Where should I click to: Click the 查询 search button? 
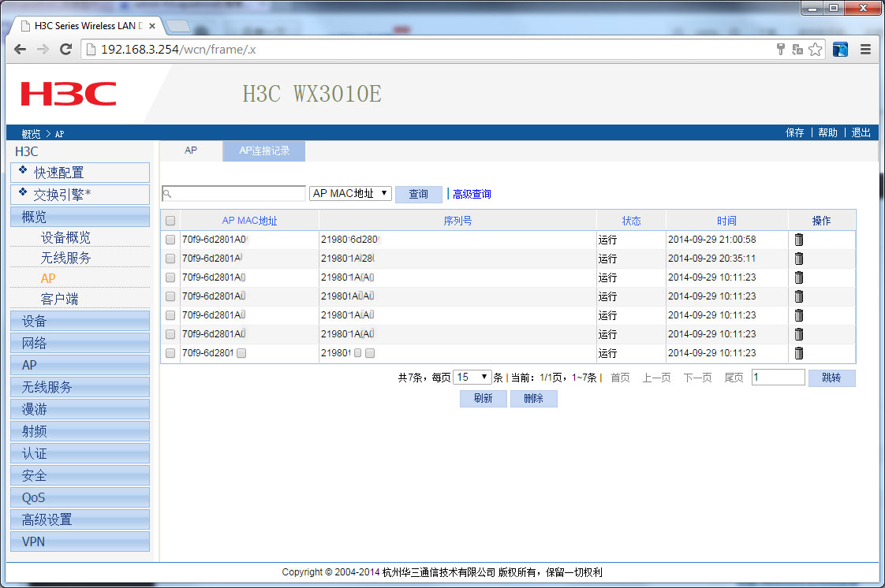coord(418,194)
